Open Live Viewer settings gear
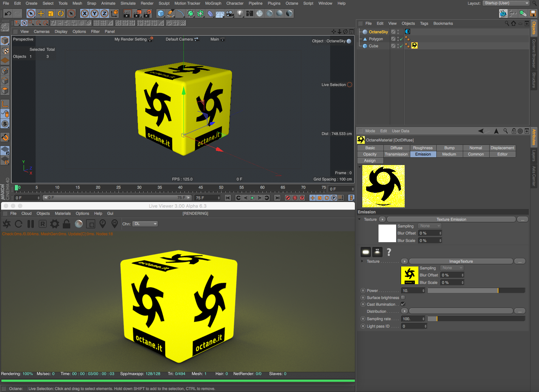The image size is (539, 392). tap(55, 224)
